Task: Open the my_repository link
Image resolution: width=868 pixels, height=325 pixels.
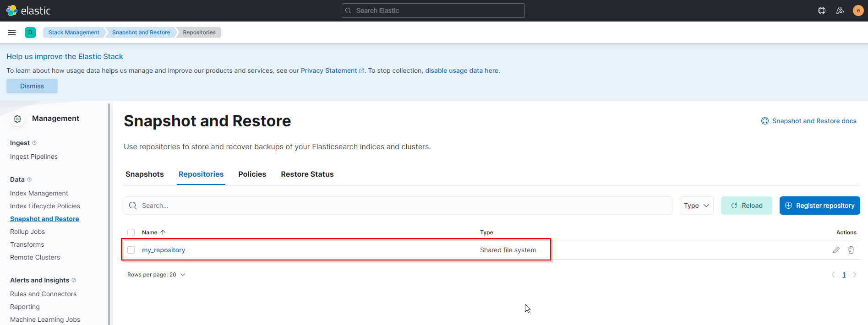Action: tap(164, 250)
